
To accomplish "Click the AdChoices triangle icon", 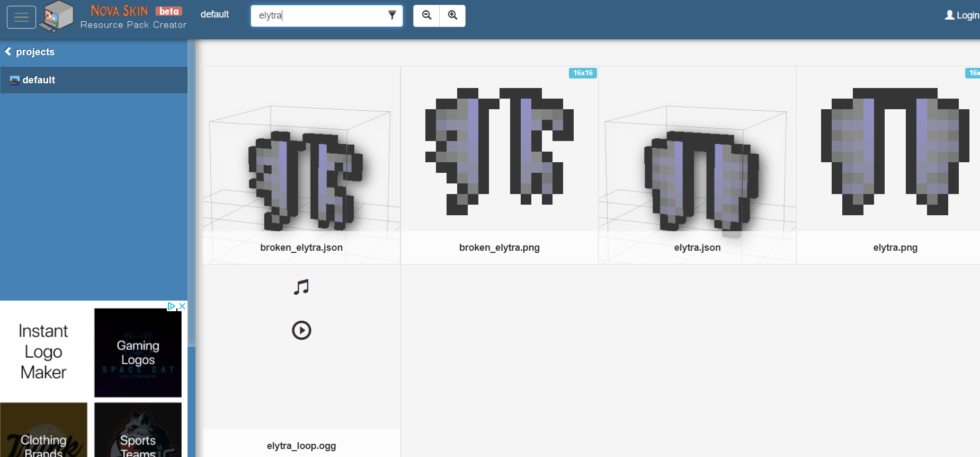I will tap(171, 306).
